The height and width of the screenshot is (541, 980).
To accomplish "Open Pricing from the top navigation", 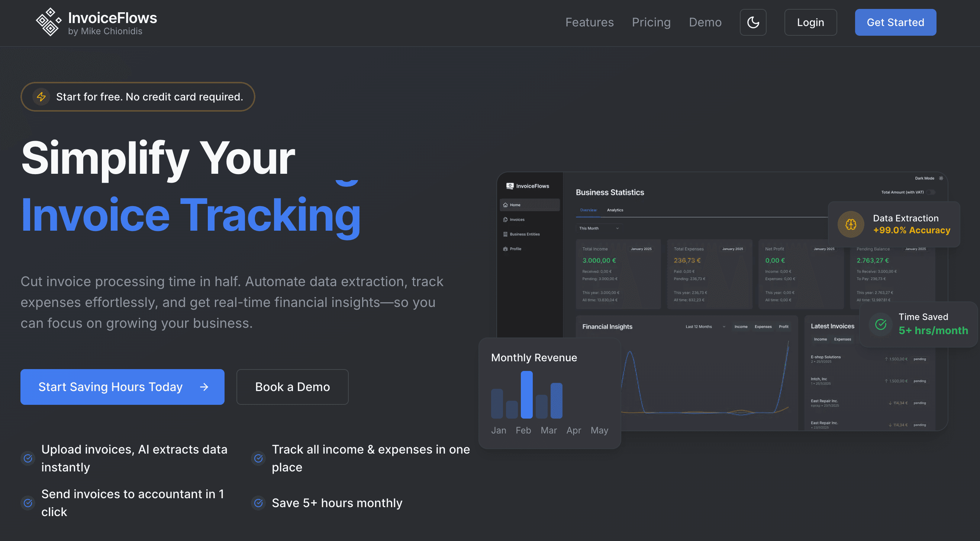I will 651,22.
